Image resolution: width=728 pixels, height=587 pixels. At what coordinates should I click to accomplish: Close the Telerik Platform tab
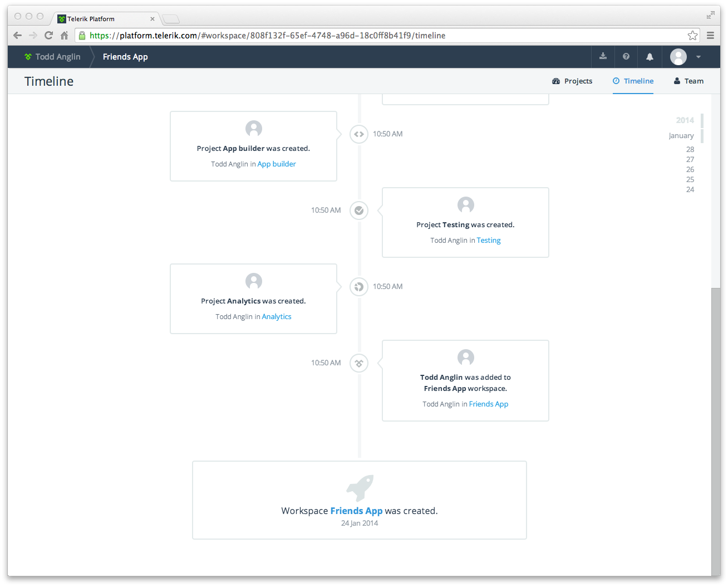pyautogui.click(x=153, y=19)
